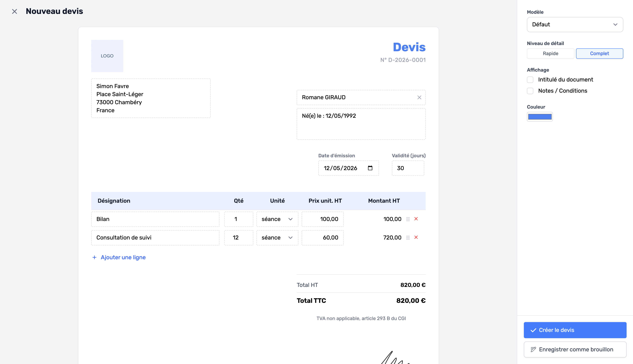
Task: Open the unit dropdown for Consultation de suivi
Action: point(277,238)
